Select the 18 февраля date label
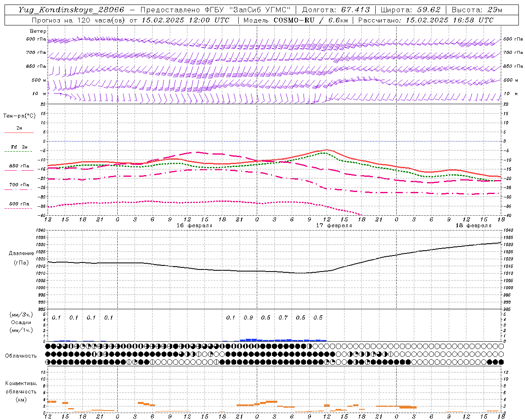The image size is (525, 420). coord(473,226)
